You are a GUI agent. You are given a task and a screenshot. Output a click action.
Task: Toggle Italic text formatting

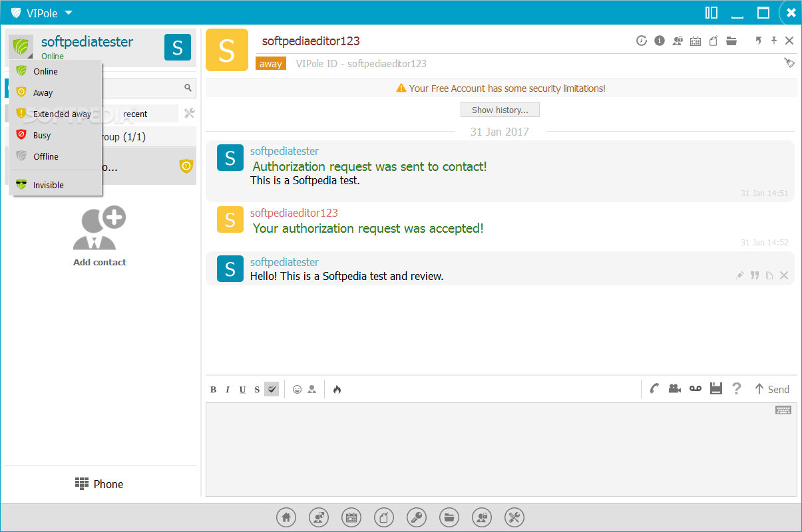tap(228, 390)
